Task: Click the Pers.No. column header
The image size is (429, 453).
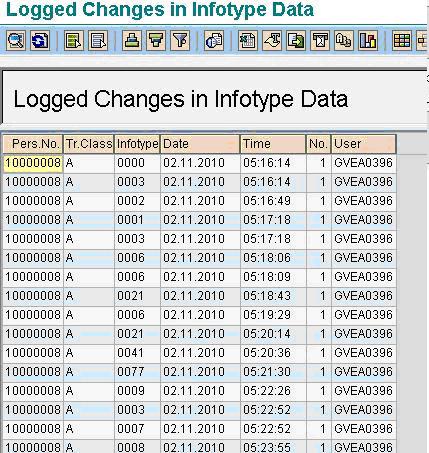Action: pos(33,144)
